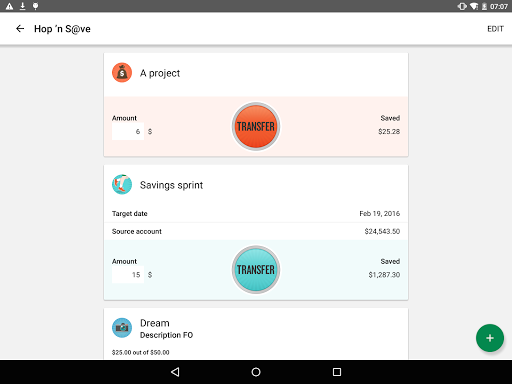Screen dimensions: 512x384
Task: Tap the warning icon in status bar
Action: click(x=9, y=6)
